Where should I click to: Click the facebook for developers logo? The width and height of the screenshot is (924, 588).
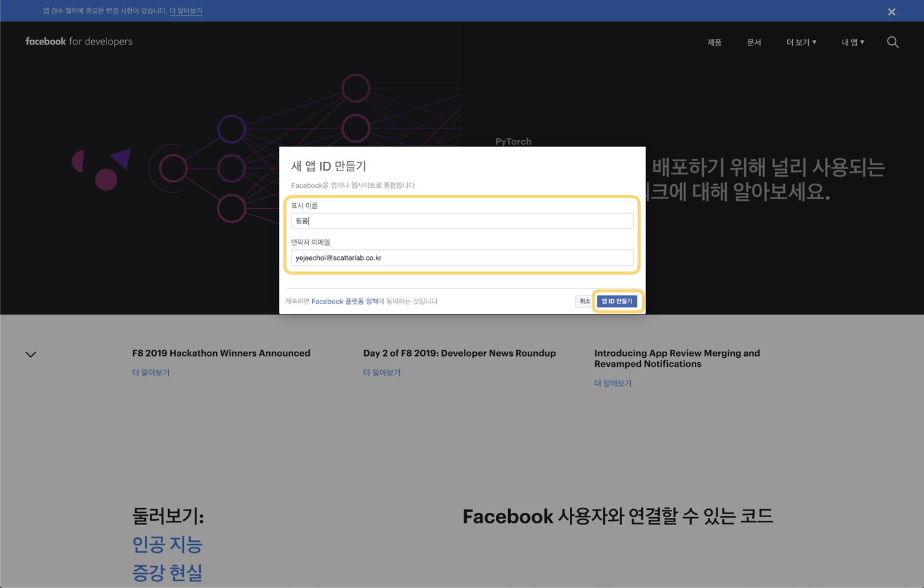point(79,41)
